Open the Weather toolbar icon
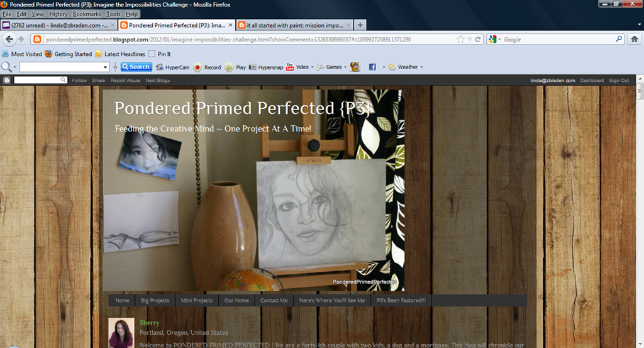 392,67
